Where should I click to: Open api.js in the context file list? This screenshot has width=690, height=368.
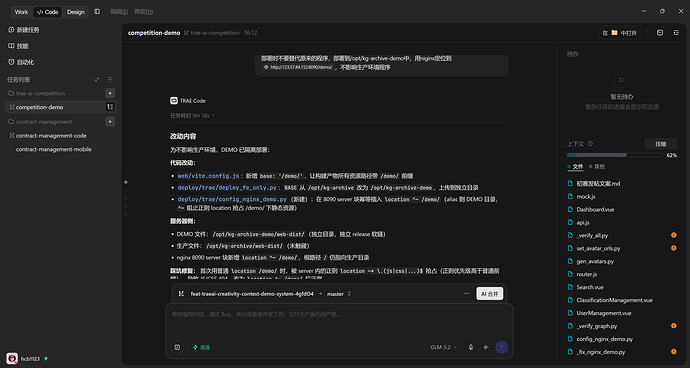pyautogui.click(x=583, y=222)
